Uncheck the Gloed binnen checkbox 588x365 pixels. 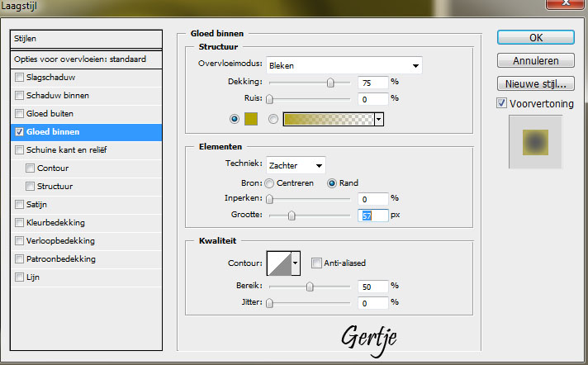pos(19,131)
